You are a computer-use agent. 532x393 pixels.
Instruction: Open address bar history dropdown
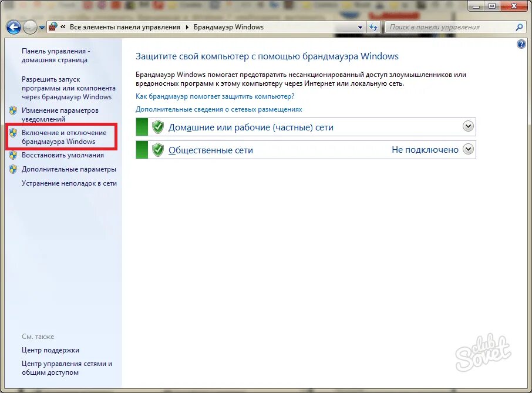click(360, 28)
